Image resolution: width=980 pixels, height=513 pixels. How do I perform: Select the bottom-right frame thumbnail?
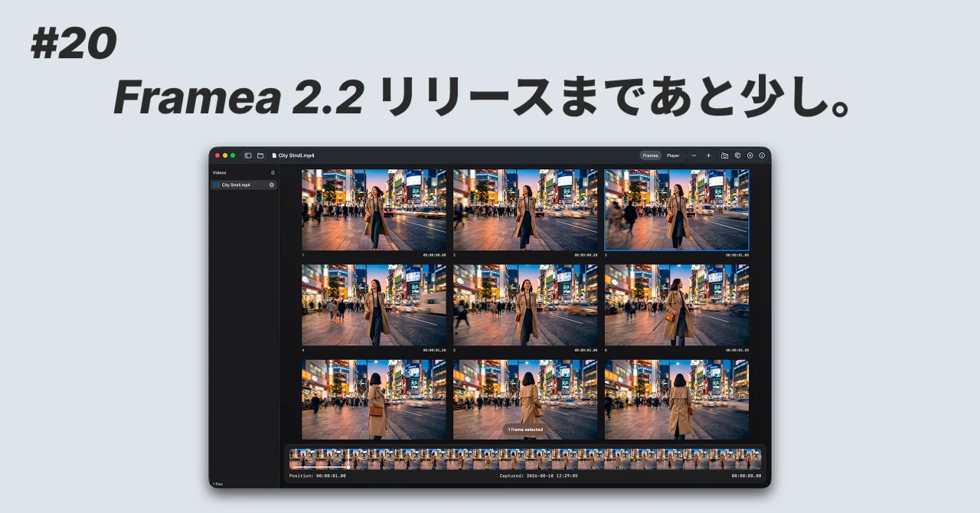[677, 400]
